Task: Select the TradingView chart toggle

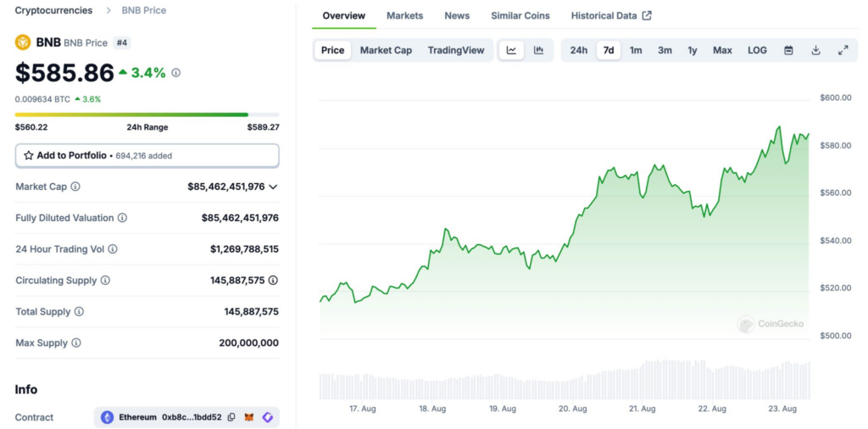Action: pyautogui.click(x=456, y=50)
